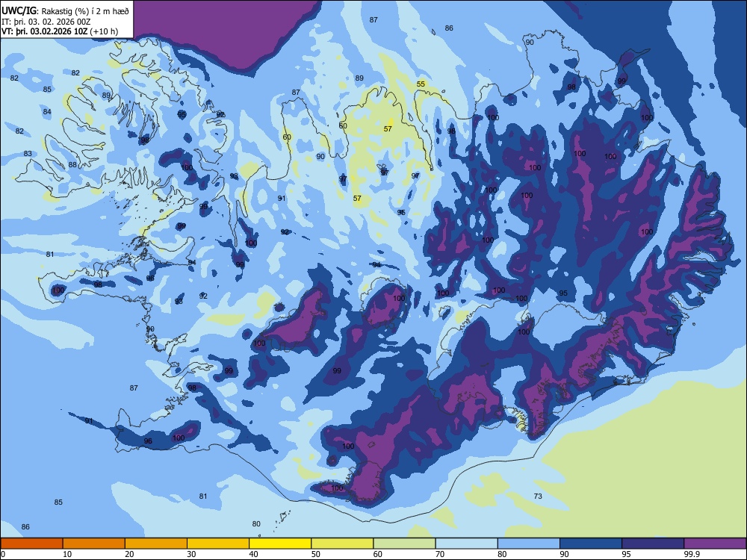747x560 pixels.
Task: Pick the 40–50 bright yellow legend swatch
Action: click(x=280, y=544)
